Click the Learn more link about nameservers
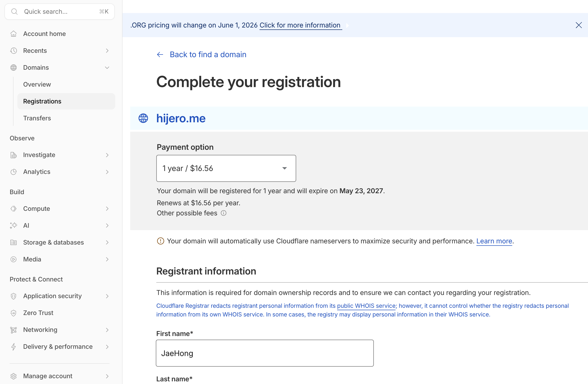The width and height of the screenshot is (588, 384). pyautogui.click(x=494, y=241)
